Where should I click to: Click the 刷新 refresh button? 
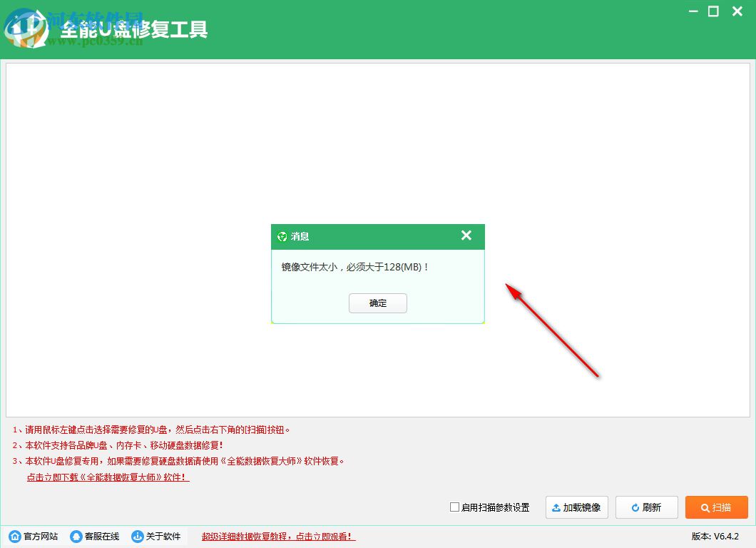click(x=646, y=507)
